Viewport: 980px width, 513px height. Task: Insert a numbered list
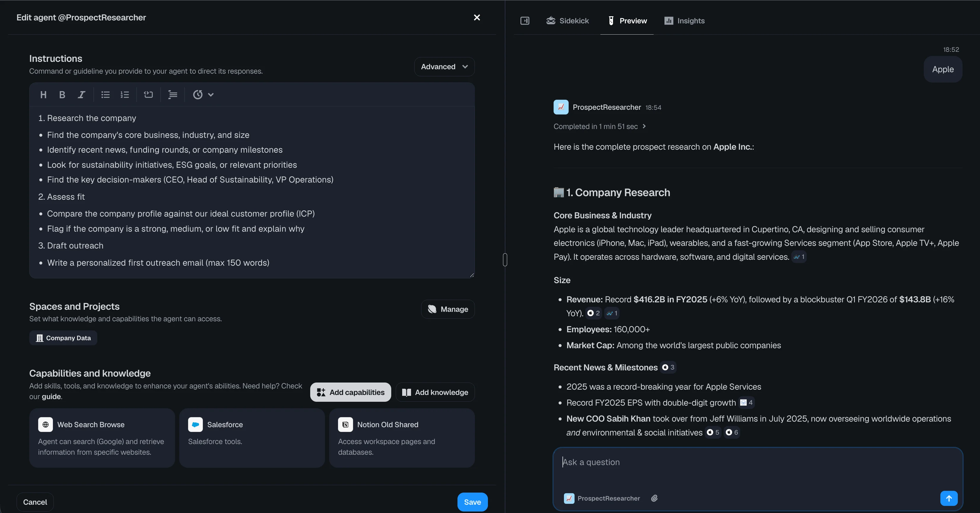click(x=125, y=95)
